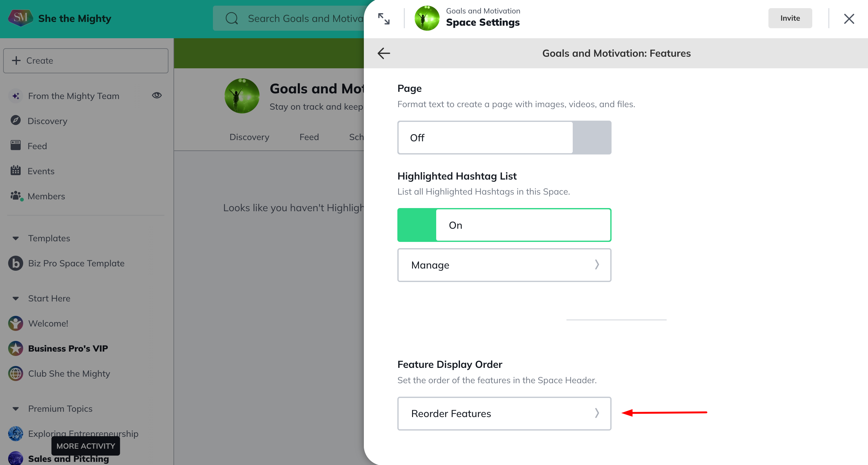The width and height of the screenshot is (868, 465).
Task: Switch to the Feed tab in space header
Action: coord(309,137)
